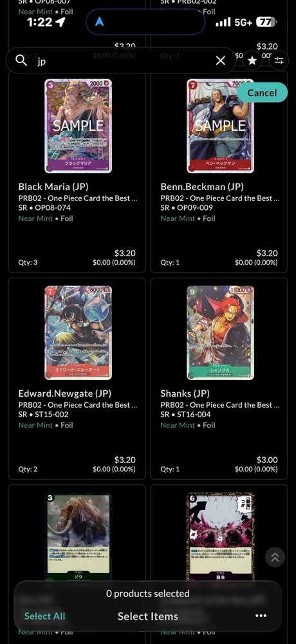This screenshot has height=644, width=296.
Task: Select the Benn.Beckman (JP) card image
Action: 220,126
